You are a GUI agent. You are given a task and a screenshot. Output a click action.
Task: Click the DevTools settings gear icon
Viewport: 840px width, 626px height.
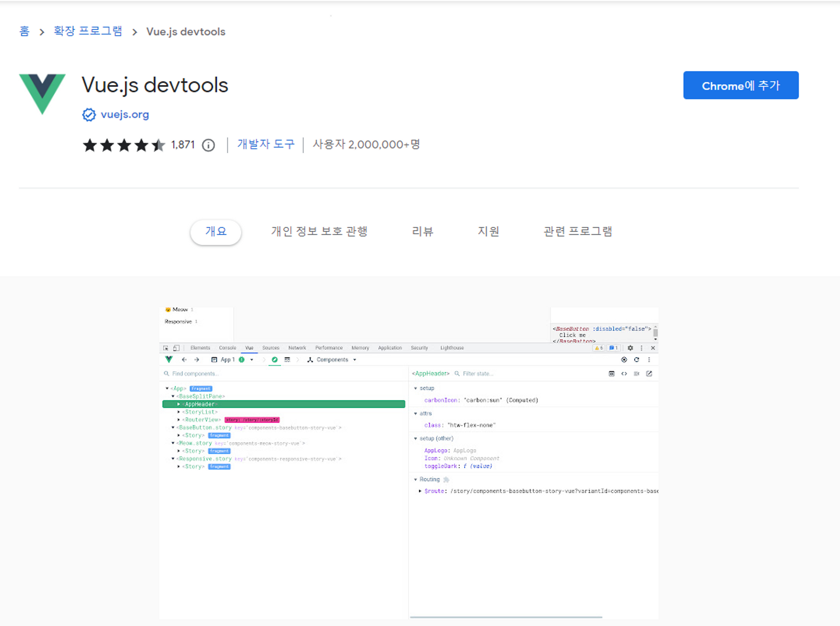(630, 348)
